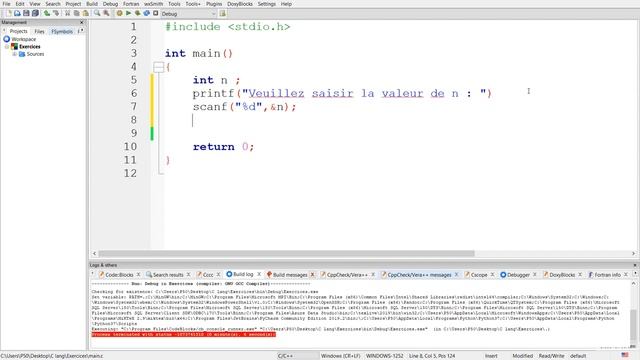Open the Fortran menu
The height and width of the screenshot is (360, 640).
[x=131, y=4]
